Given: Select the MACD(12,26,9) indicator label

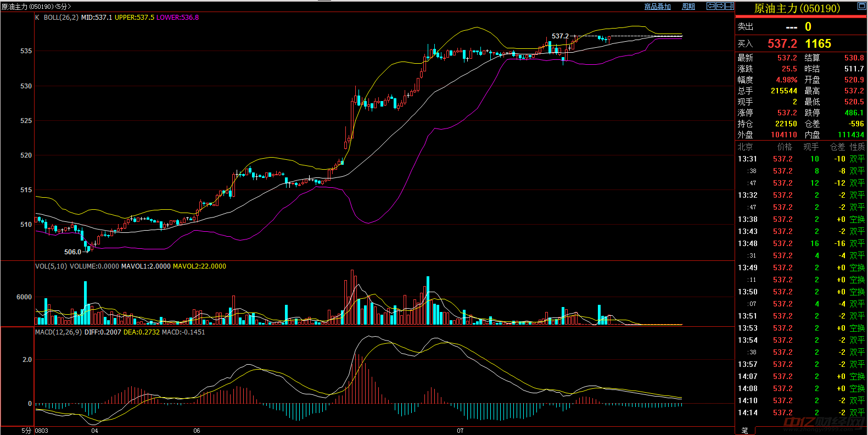Looking at the screenshot, I should coord(59,332).
